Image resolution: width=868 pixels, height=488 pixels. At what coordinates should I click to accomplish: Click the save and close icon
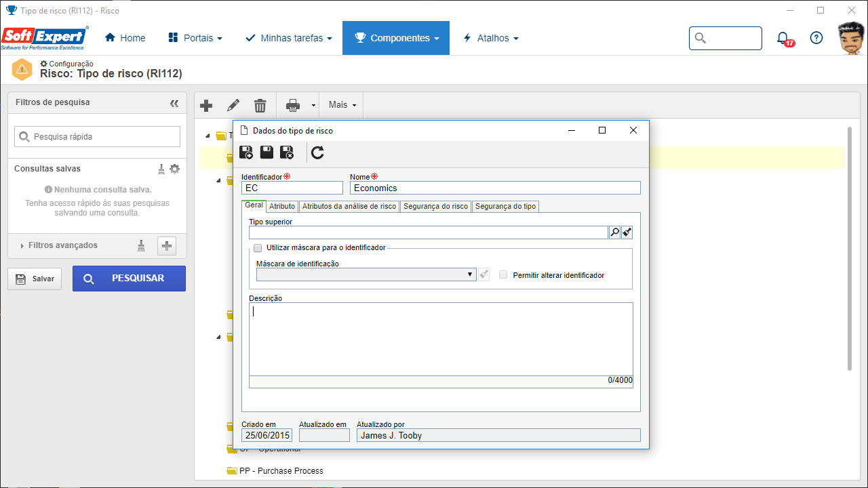(x=287, y=152)
